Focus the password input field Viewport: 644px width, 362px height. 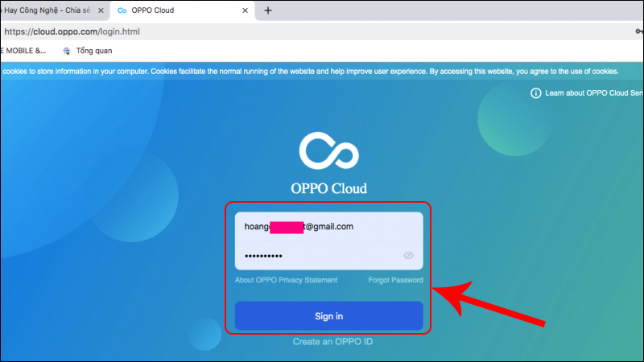coord(328,256)
